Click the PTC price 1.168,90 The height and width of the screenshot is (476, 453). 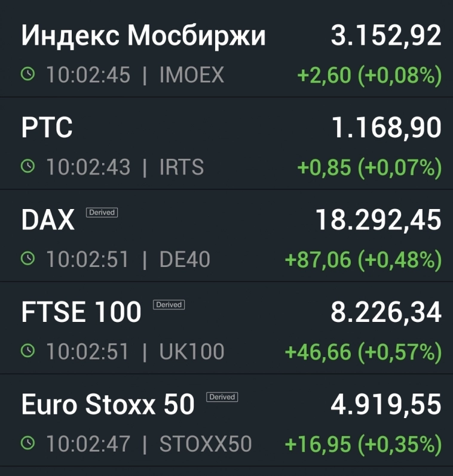point(386,128)
